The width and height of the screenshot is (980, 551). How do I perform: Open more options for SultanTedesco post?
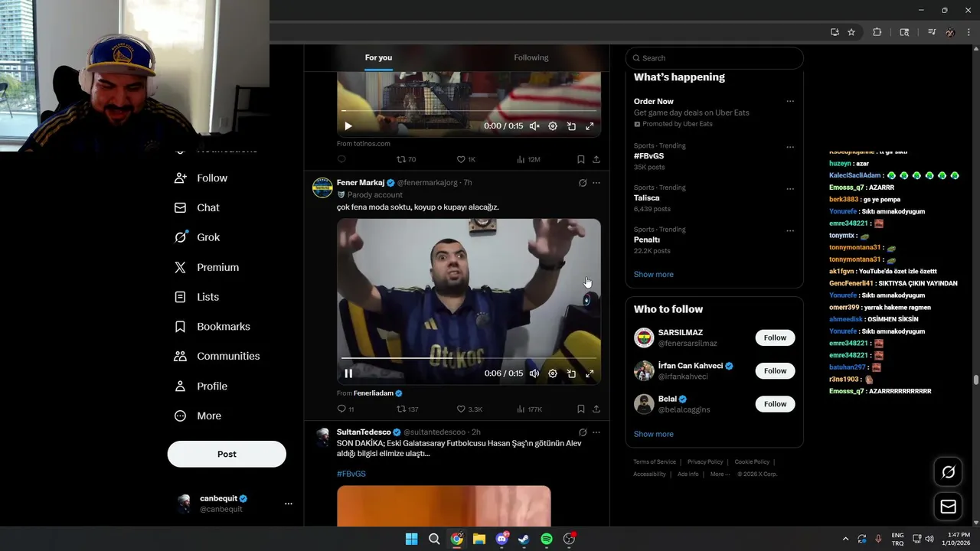pyautogui.click(x=596, y=432)
